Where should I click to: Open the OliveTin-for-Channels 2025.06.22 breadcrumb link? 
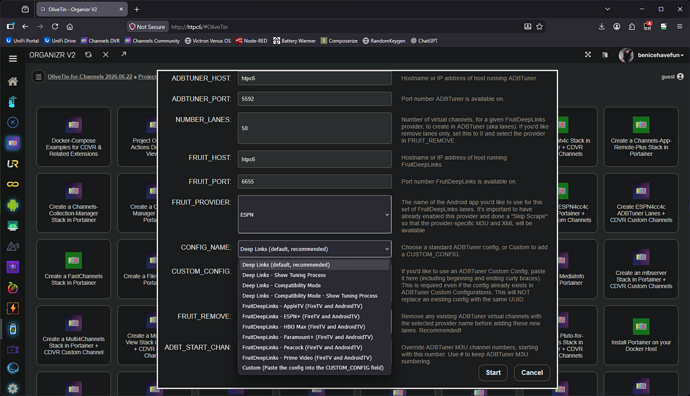tap(90, 77)
